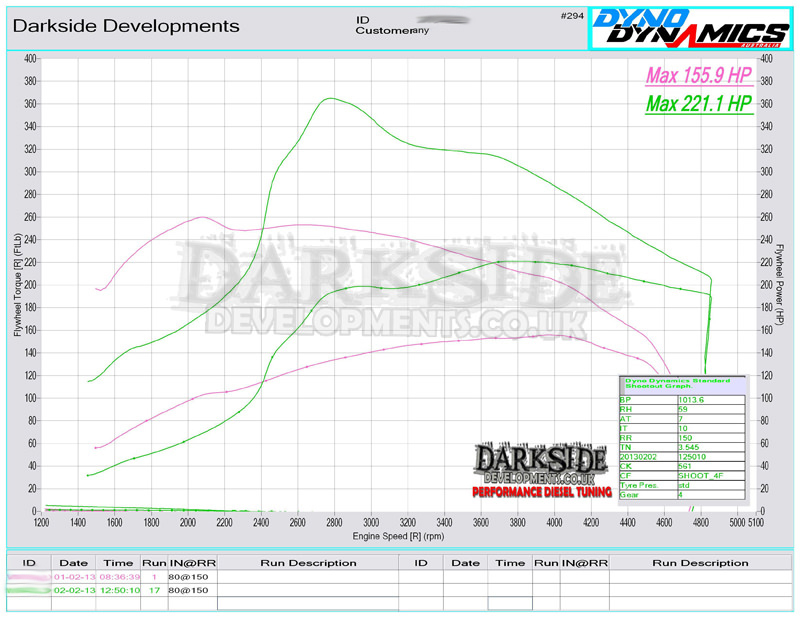Click the blurred pink ID cell in run 1 row
The image size is (800, 618).
tap(29, 577)
